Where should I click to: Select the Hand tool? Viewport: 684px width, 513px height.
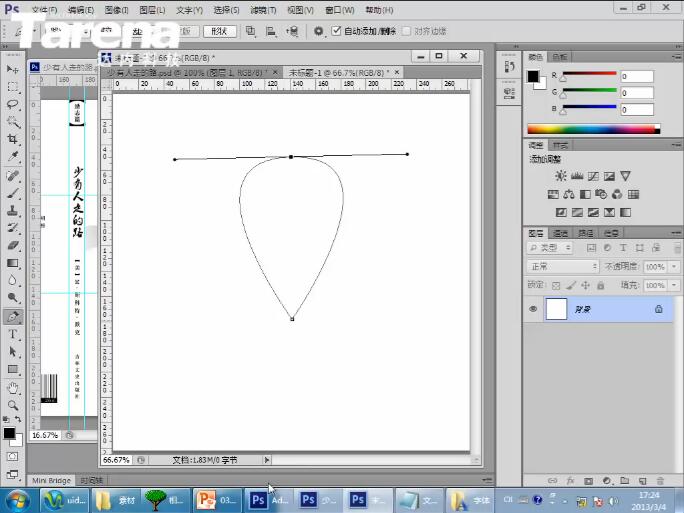pos(13,388)
